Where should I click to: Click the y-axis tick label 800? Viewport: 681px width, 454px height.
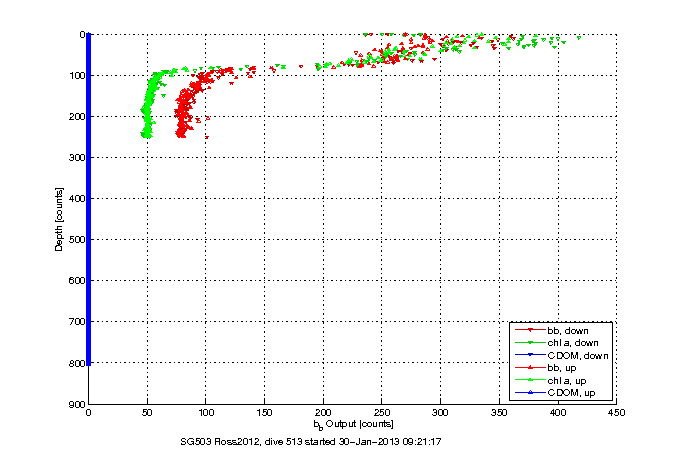[x=77, y=363]
